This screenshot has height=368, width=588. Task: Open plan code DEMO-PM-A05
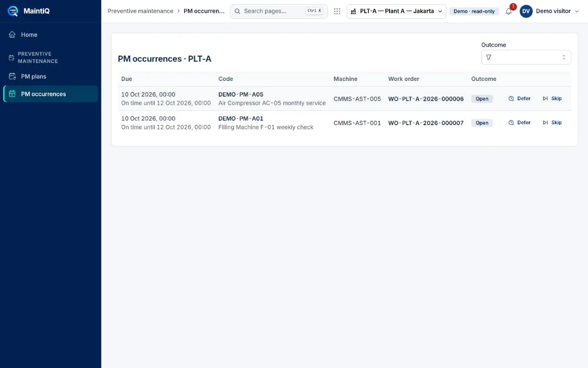point(241,95)
